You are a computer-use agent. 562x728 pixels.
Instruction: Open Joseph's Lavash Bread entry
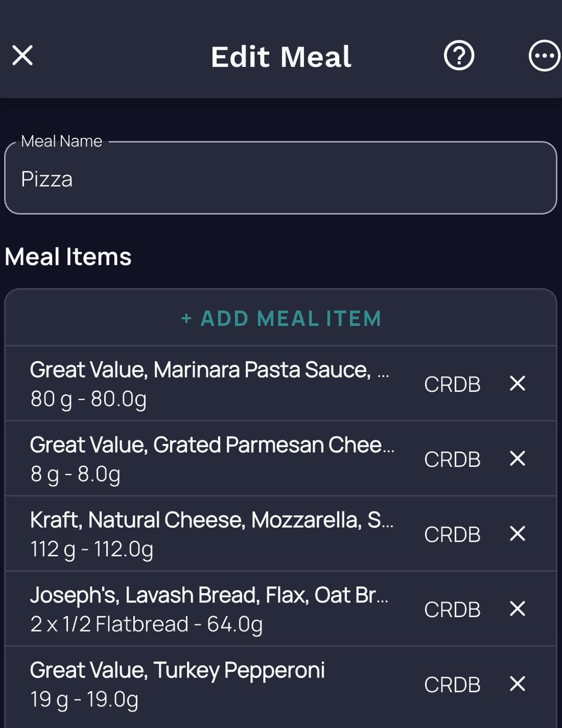point(208,608)
